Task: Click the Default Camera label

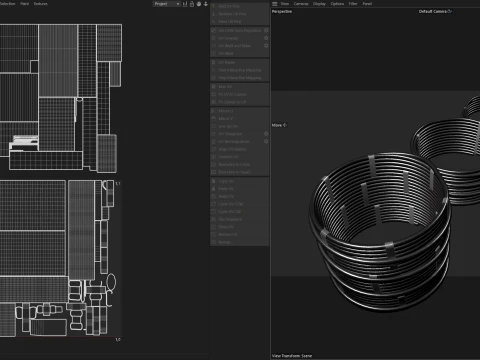Action: (x=433, y=11)
